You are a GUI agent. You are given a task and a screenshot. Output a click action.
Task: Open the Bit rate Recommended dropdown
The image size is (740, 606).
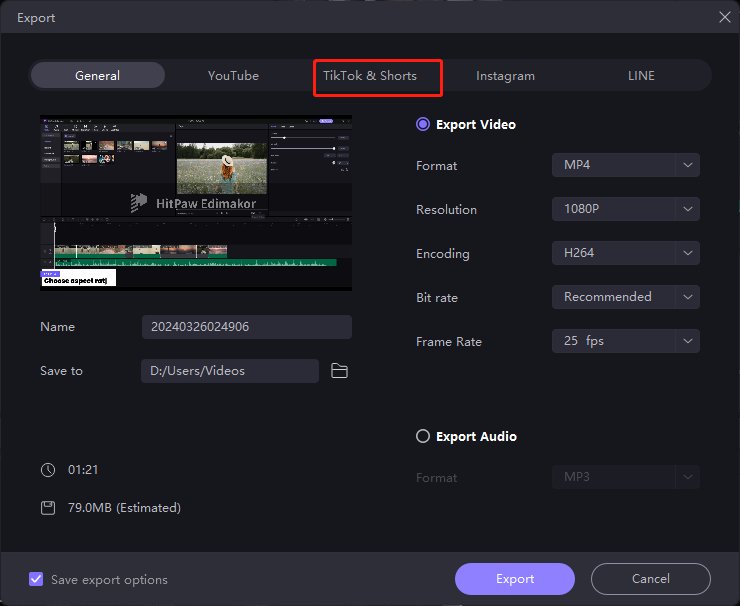coord(626,297)
